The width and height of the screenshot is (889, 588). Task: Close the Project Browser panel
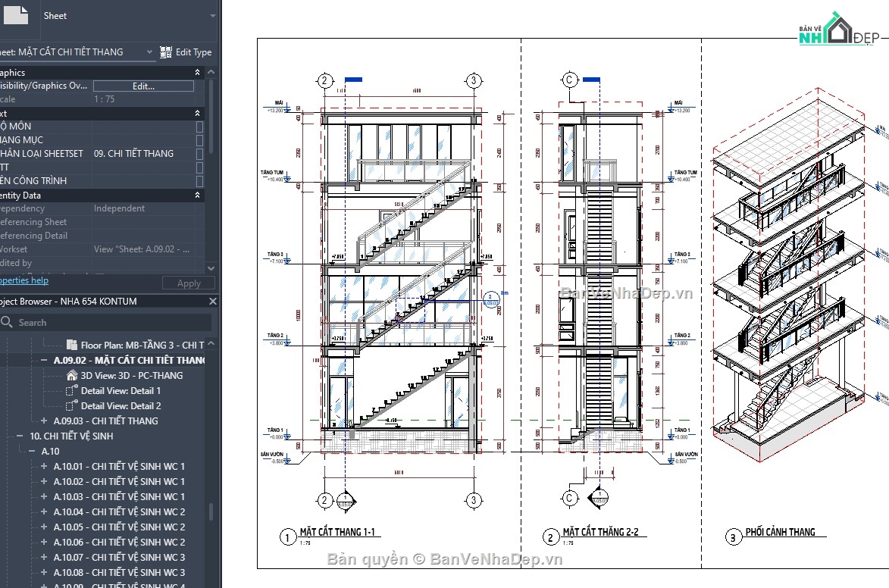click(213, 301)
